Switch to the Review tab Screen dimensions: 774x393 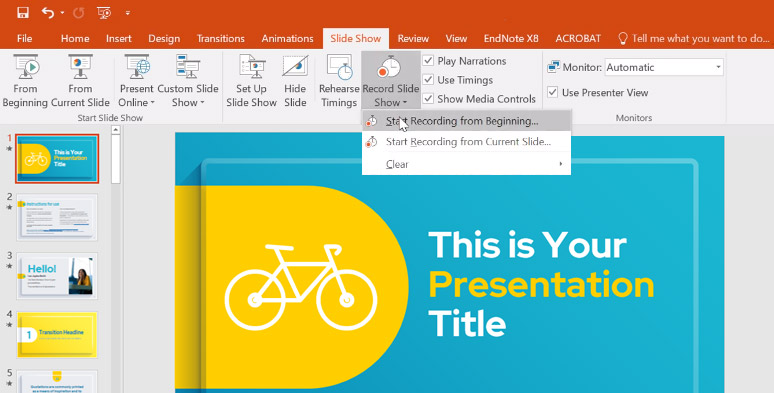[413, 39]
